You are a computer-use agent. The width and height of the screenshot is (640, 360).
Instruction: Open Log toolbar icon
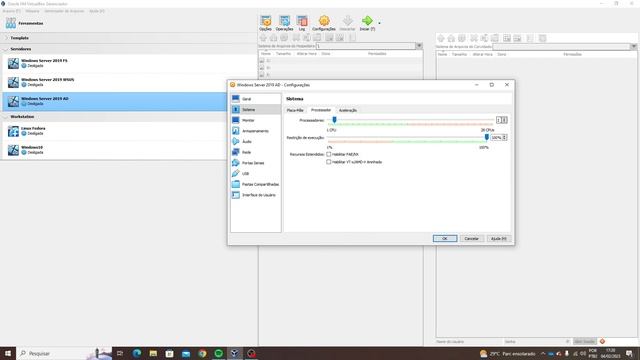click(x=302, y=23)
